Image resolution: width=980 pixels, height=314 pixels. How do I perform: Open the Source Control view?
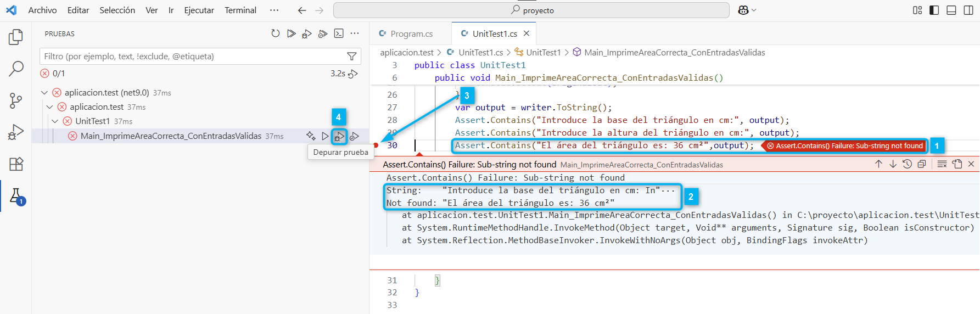[x=16, y=100]
